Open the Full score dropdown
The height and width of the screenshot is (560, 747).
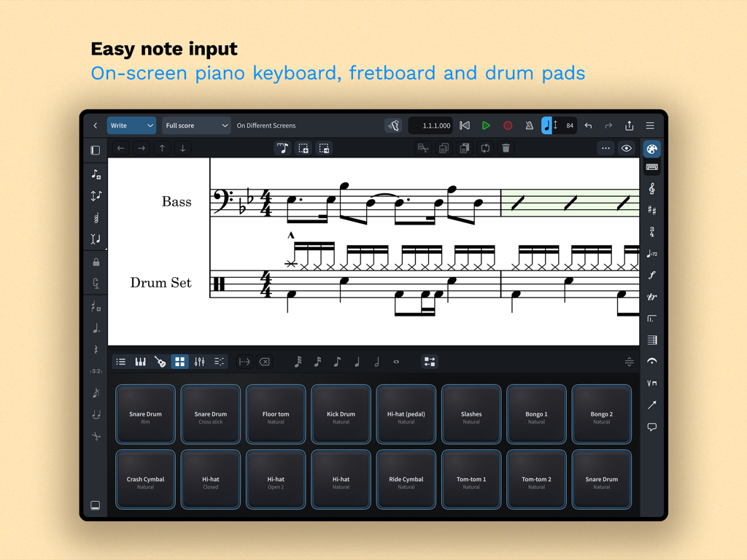(x=196, y=125)
